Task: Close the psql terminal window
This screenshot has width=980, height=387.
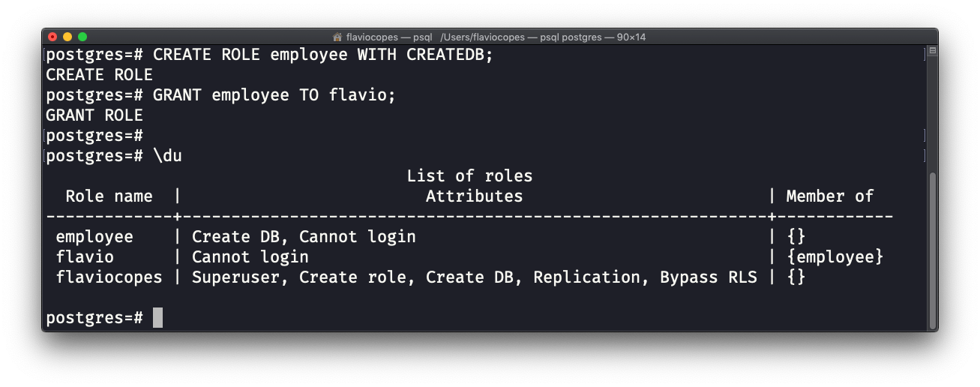Action: (x=52, y=37)
